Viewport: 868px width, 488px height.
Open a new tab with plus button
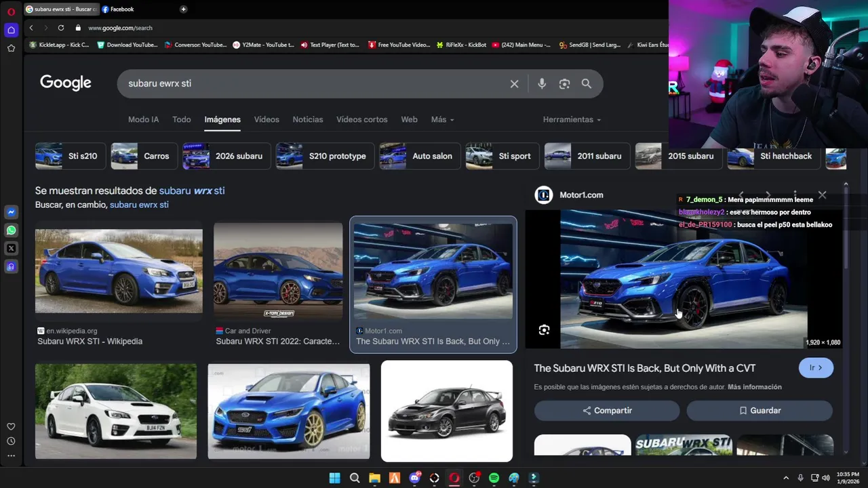point(183,9)
